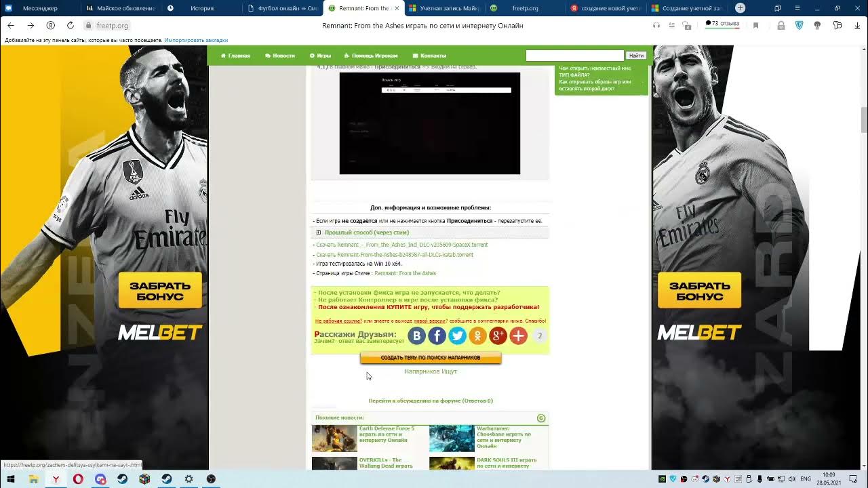Screen dimensions: 868x488
Task: Open Игры in the site menu
Action: pyautogui.click(x=320, y=56)
